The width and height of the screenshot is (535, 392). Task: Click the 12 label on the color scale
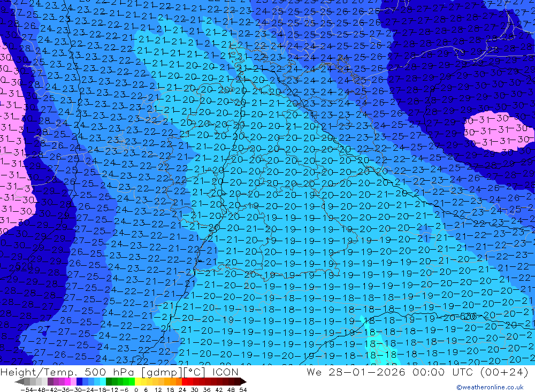[158, 390]
